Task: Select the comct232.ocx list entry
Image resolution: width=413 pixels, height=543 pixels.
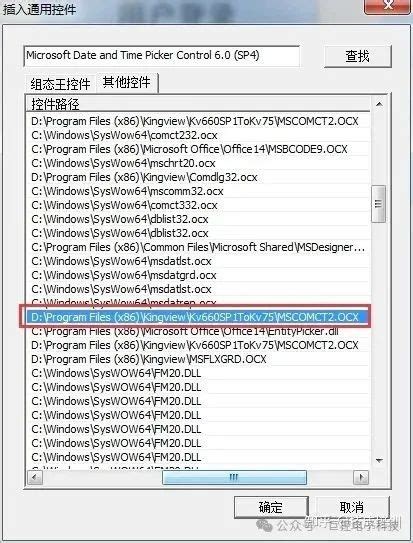Action: [x=124, y=135]
